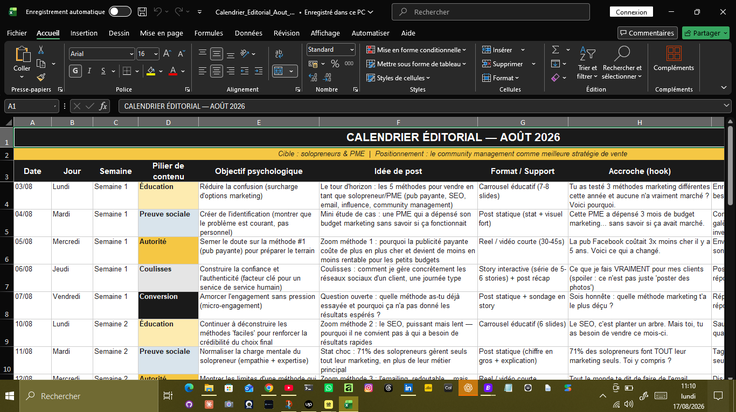Toggle italic (I) formatting
This screenshot has height=412, width=736.
pyautogui.click(x=89, y=71)
